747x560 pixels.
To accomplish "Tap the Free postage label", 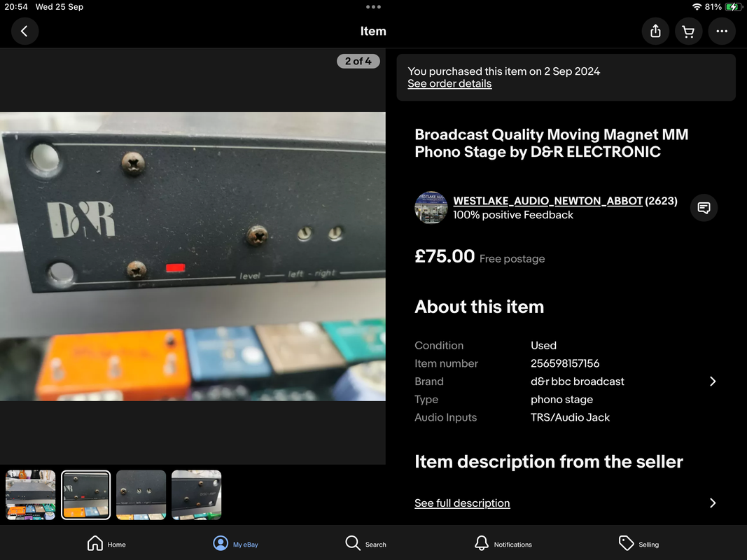I will coord(512,259).
